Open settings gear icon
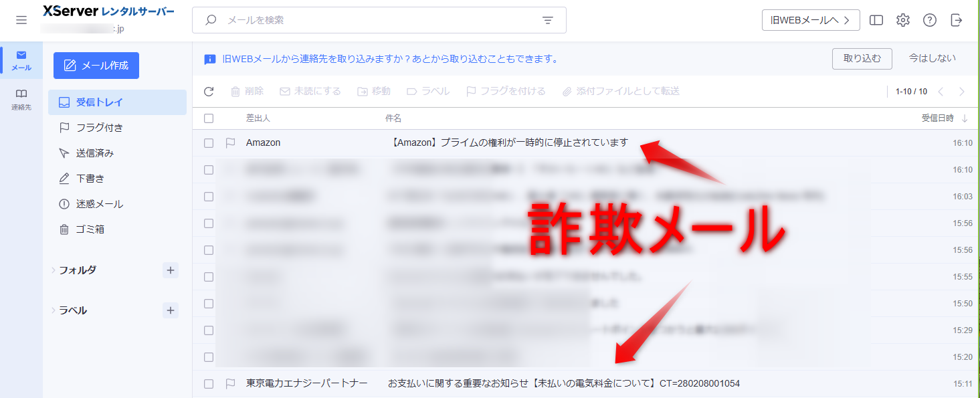 click(903, 20)
